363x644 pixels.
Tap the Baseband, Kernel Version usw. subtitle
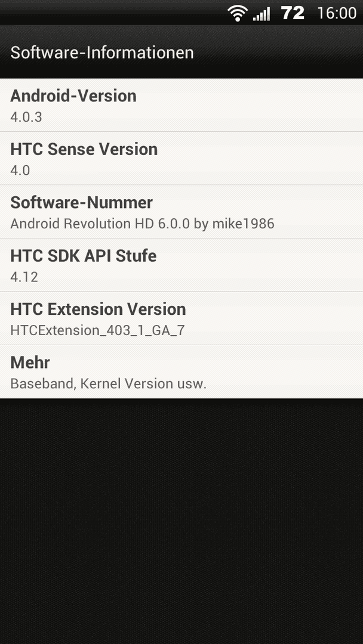pos(108,383)
